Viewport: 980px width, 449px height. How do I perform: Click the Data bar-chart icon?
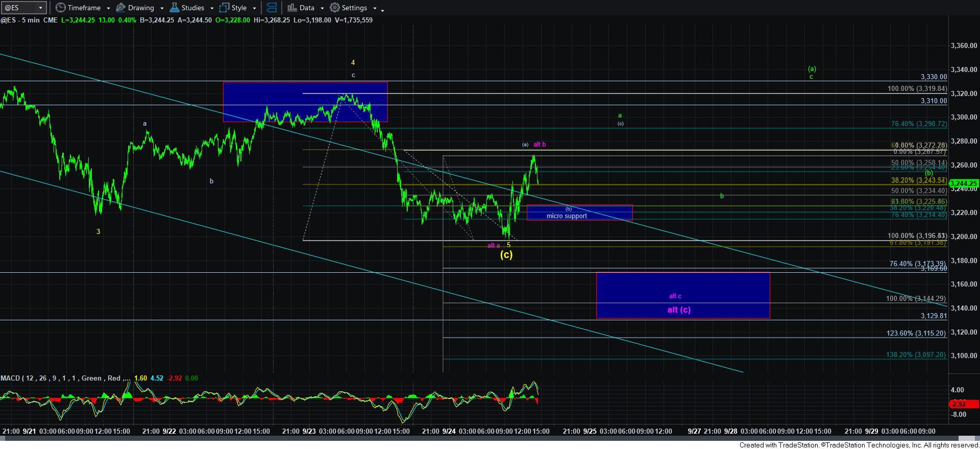[x=291, y=8]
